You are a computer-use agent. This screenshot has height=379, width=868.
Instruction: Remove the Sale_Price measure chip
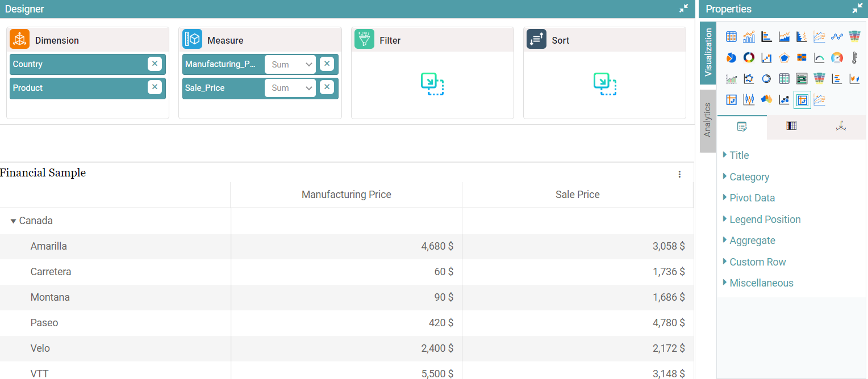coord(327,88)
